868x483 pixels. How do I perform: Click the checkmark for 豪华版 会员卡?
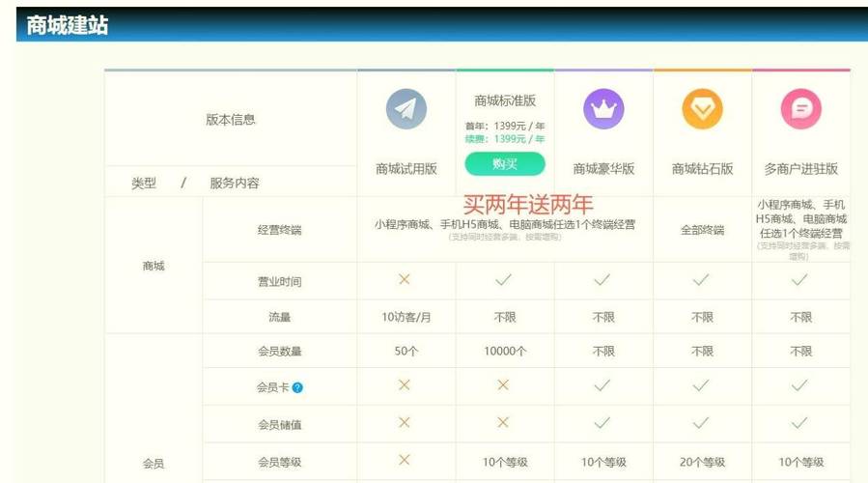pos(602,385)
